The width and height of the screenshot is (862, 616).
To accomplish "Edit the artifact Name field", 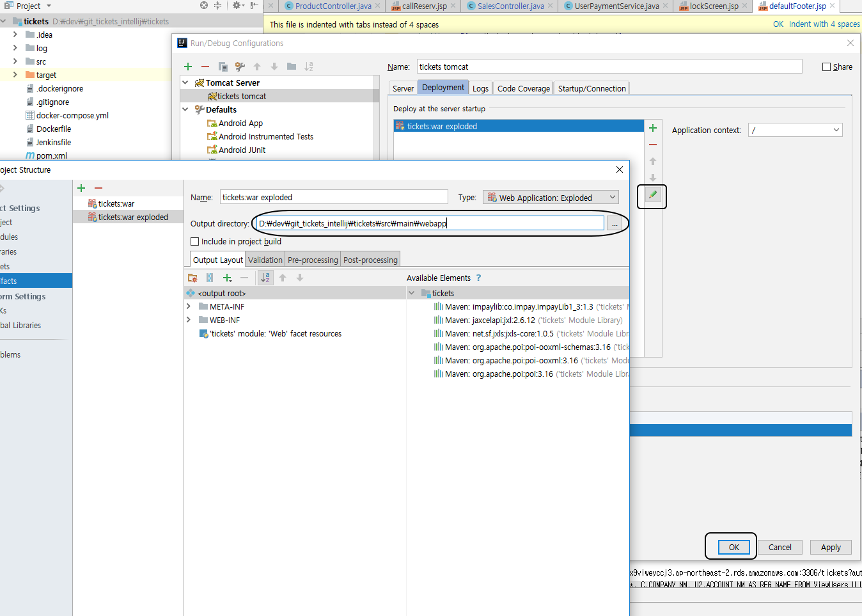I will coord(334,197).
